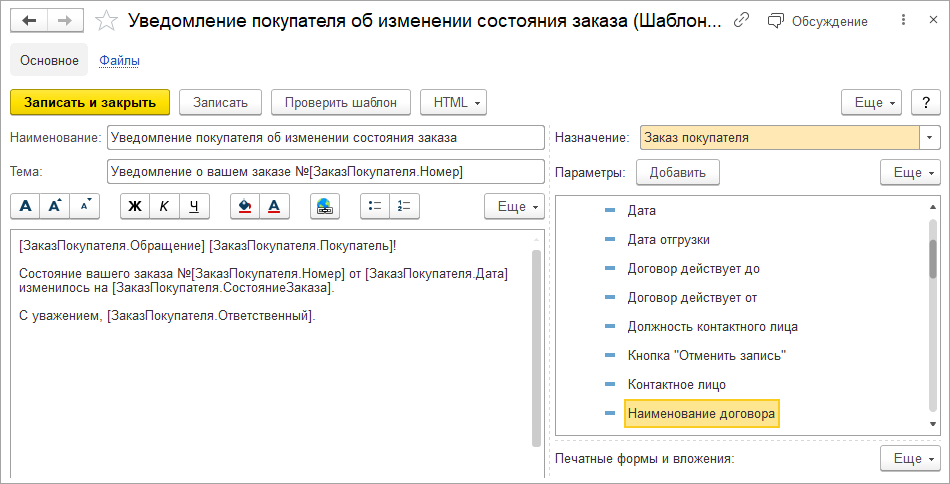Open the Еще menu of the text editor toolbar

[514, 206]
